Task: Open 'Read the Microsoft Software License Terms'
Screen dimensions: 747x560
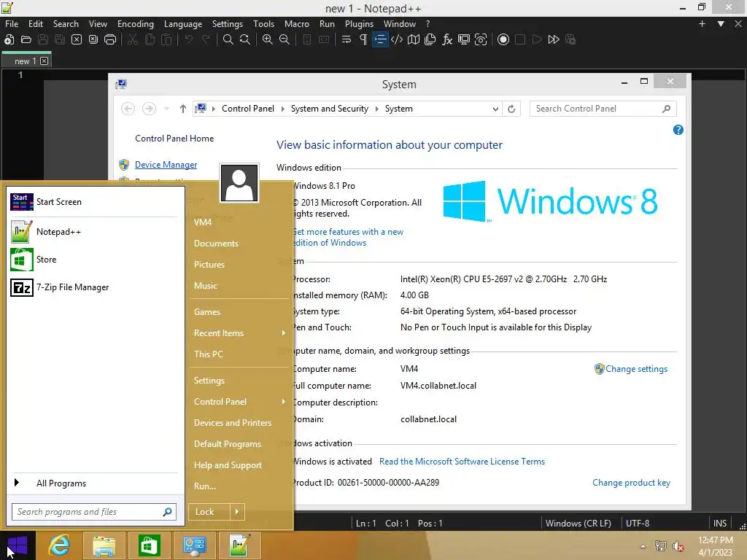Action: (462, 462)
